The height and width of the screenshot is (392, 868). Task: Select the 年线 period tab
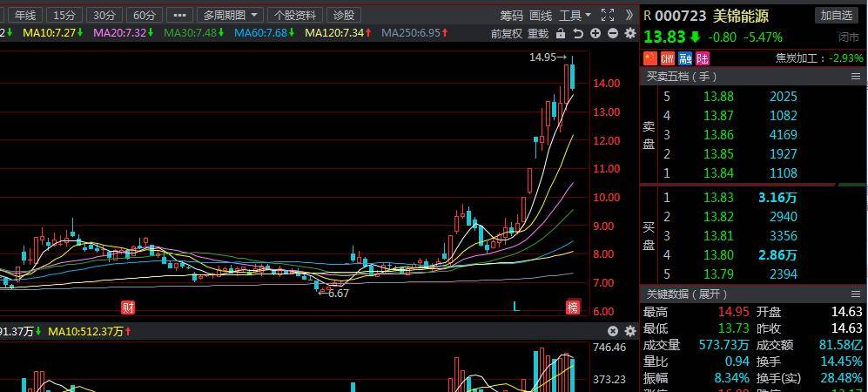point(25,15)
